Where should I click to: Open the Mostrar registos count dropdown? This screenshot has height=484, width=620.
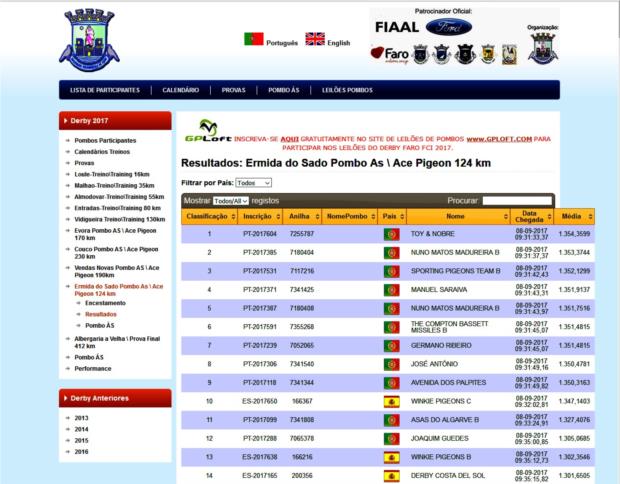pos(231,201)
